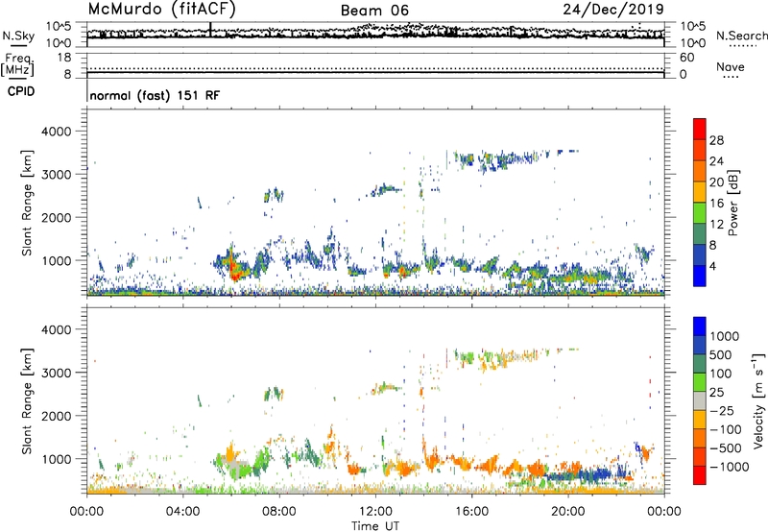Click the yellow segment of the Power colorbar
Image resolution: width=768 pixels, height=532 pixels.
[x=700, y=192]
